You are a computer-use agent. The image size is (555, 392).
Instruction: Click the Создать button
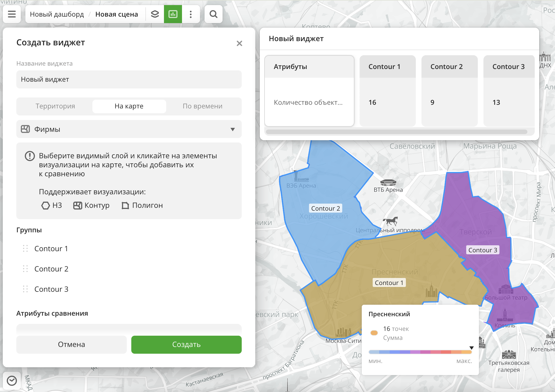(186, 344)
